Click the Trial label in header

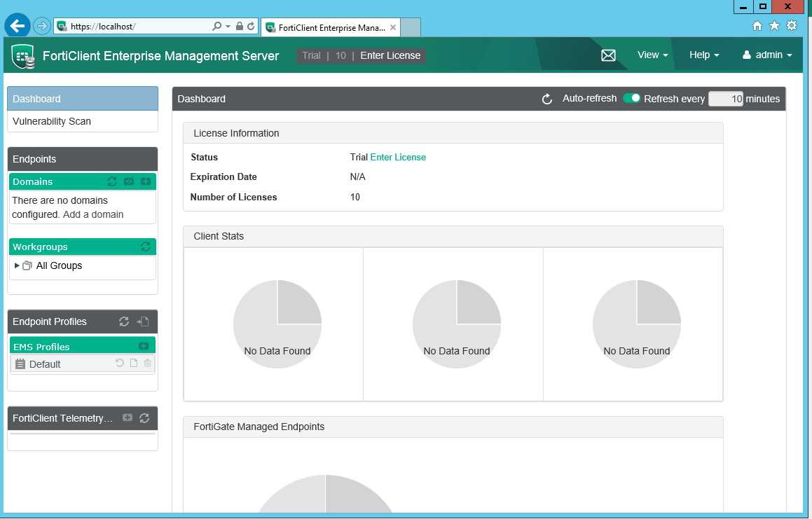[311, 55]
